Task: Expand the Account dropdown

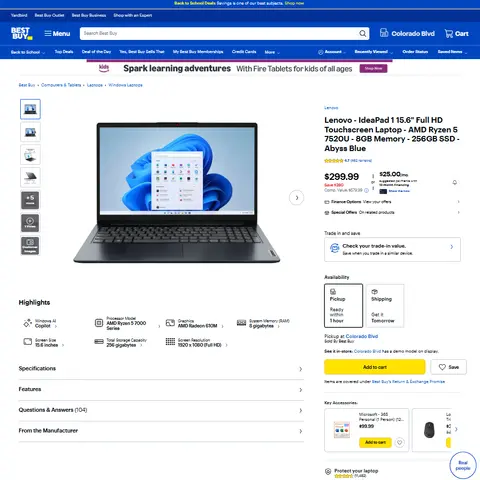Action: (332, 52)
